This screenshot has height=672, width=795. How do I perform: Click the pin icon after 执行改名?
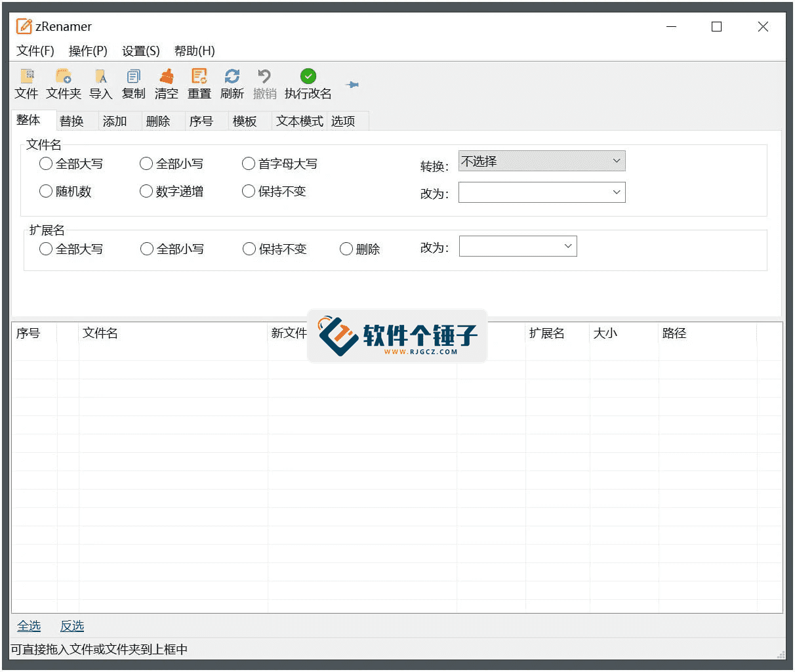352,84
